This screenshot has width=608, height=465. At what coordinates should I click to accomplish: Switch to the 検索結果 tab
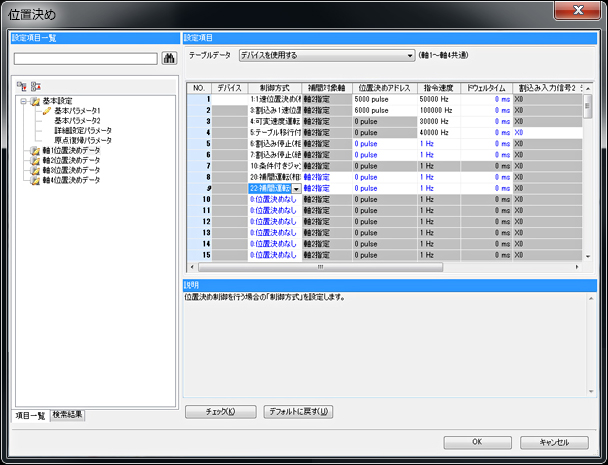coord(68,414)
